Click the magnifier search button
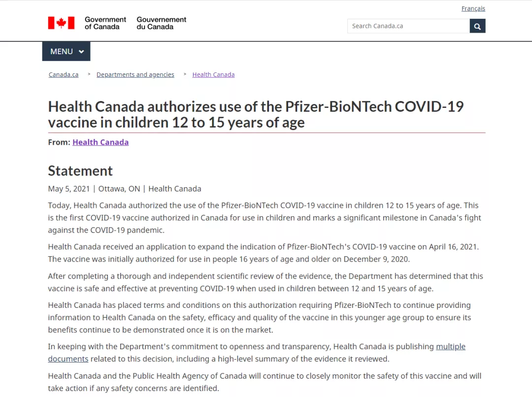Screen dimensions: 532x397 click(x=477, y=26)
